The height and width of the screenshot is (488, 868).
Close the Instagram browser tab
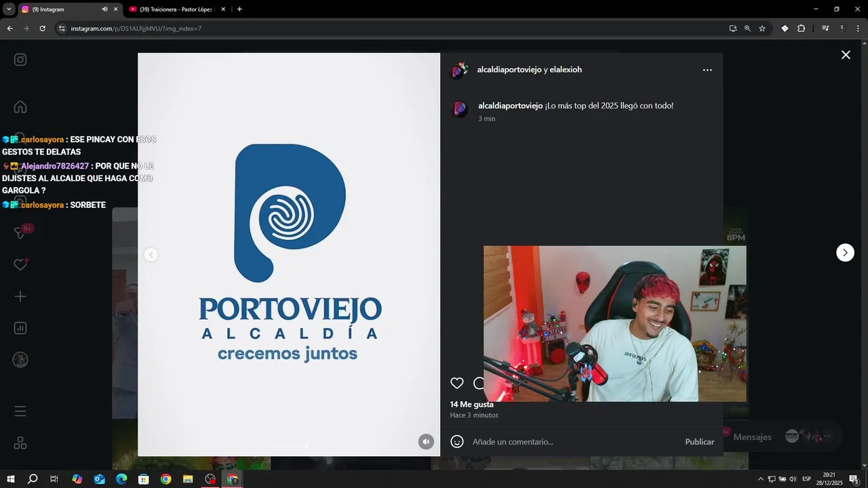[115, 9]
